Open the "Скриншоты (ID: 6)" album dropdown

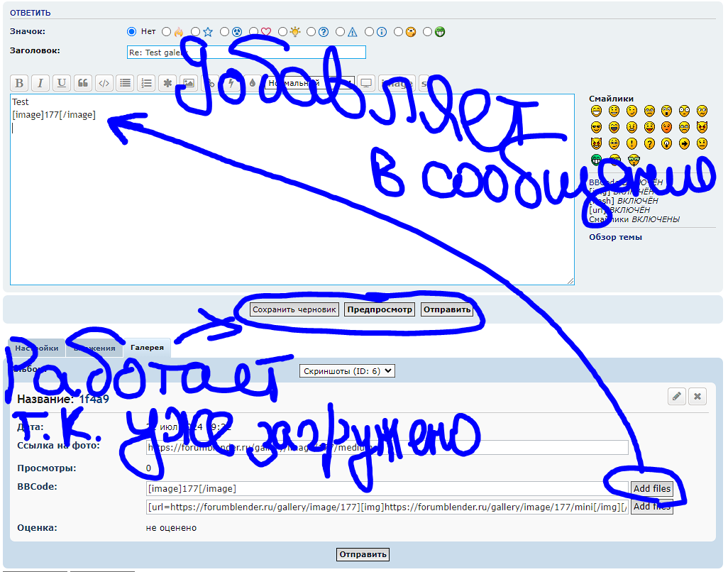coord(347,370)
